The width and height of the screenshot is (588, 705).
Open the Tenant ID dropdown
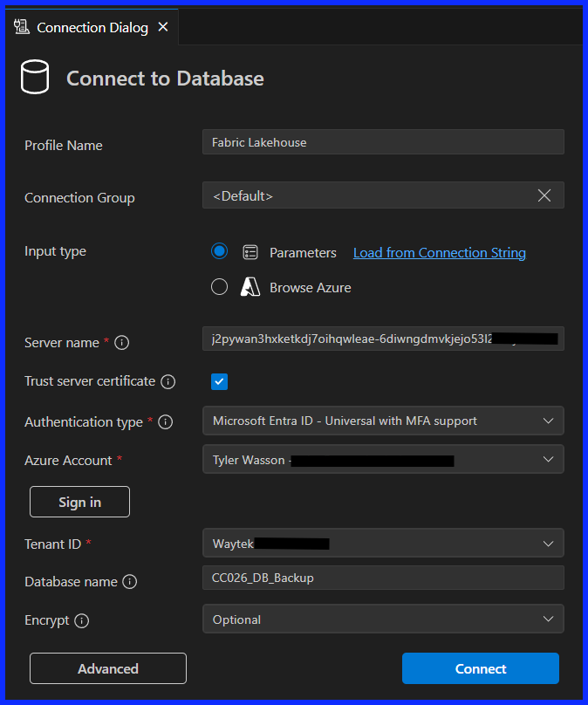coord(383,543)
